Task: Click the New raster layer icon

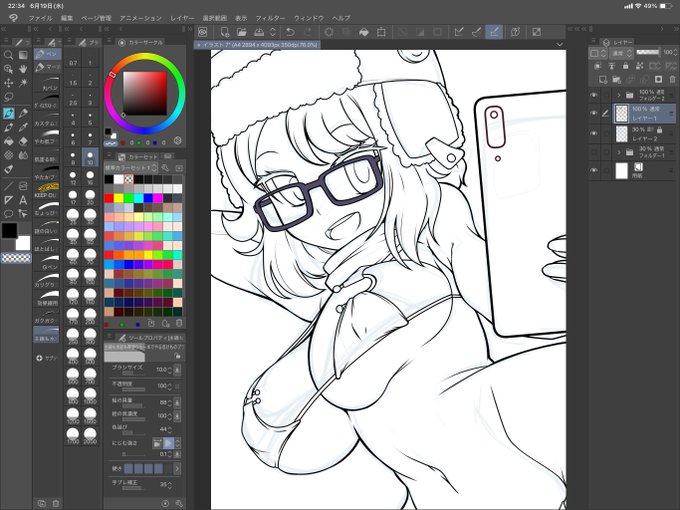Action: [603, 79]
